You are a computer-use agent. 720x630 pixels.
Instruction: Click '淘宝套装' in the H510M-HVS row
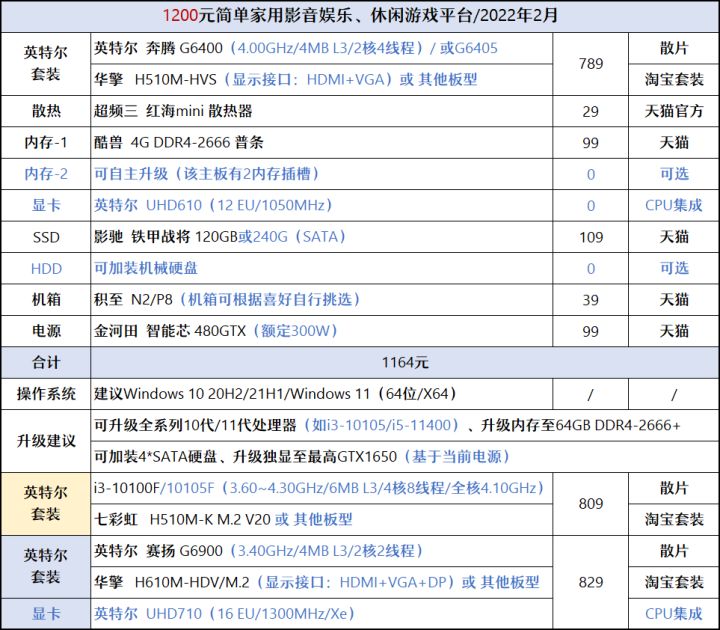pos(674,80)
